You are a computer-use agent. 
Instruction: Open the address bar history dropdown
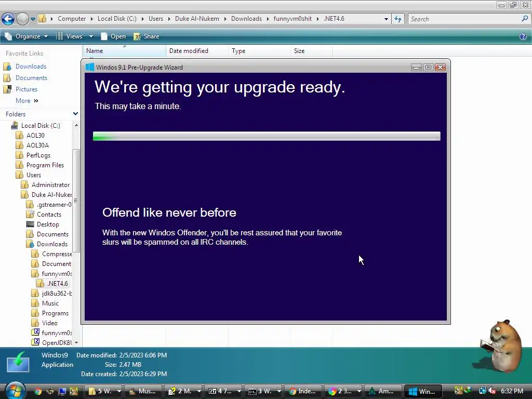pos(386,19)
